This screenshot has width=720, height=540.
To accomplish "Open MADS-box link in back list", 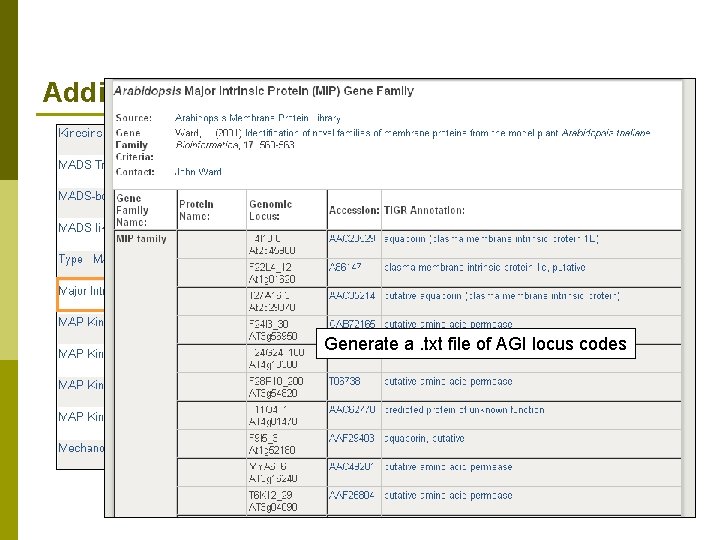I will click(x=81, y=196).
